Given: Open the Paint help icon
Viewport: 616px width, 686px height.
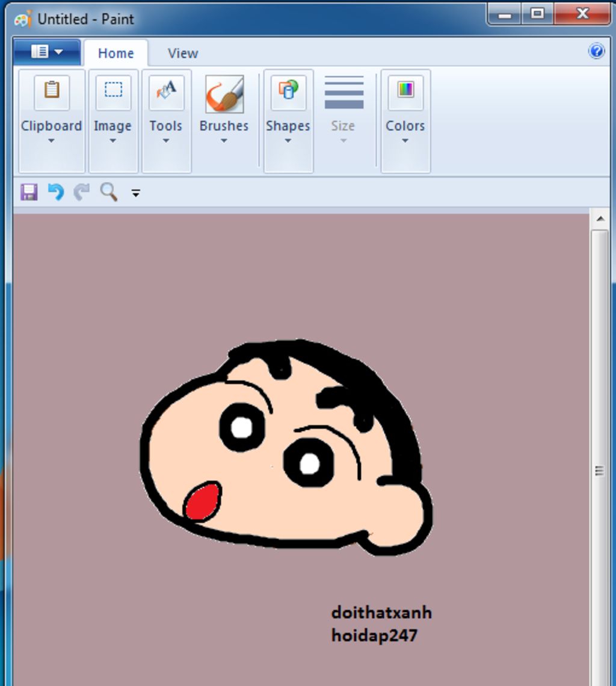Looking at the screenshot, I should click(596, 51).
